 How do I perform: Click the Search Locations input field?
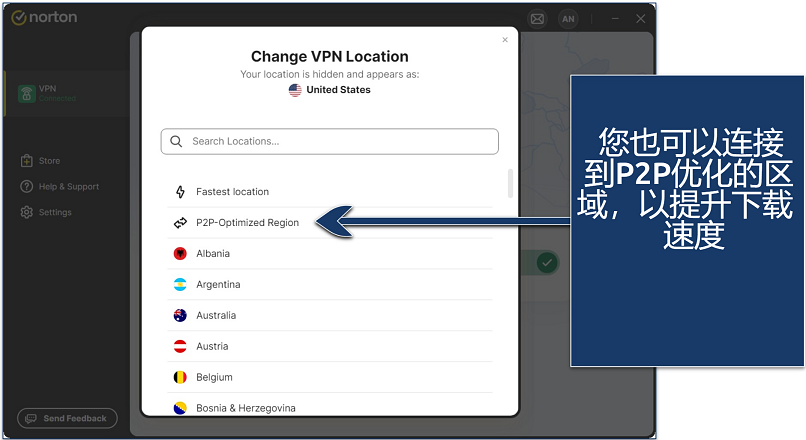click(x=329, y=141)
